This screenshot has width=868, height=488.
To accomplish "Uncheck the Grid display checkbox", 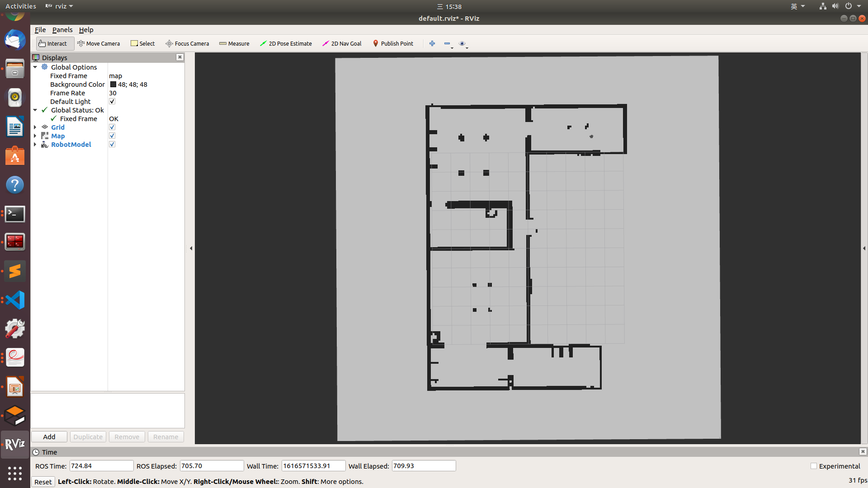I will coord(112,127).
